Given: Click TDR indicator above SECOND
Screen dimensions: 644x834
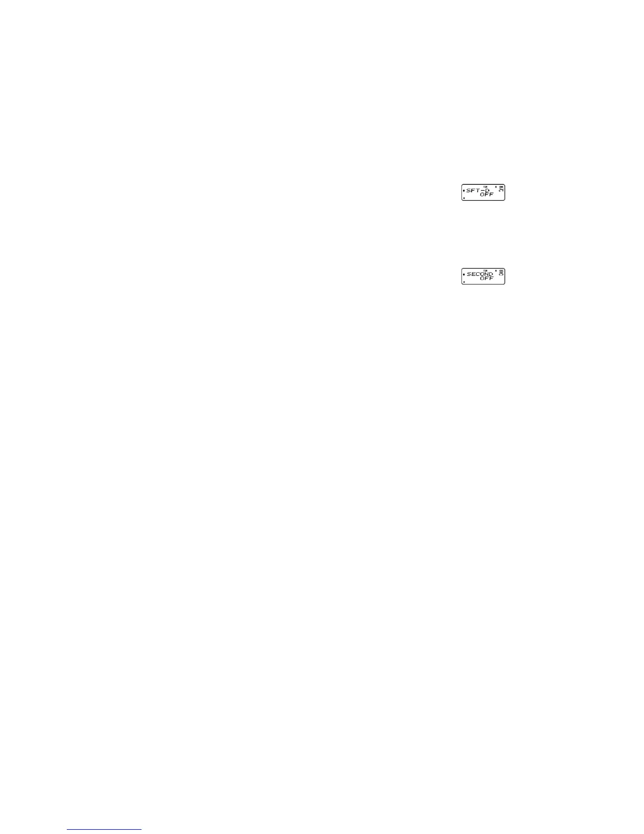Looking at the screenshot, I should pyautogui.click(x=486, y=270).
